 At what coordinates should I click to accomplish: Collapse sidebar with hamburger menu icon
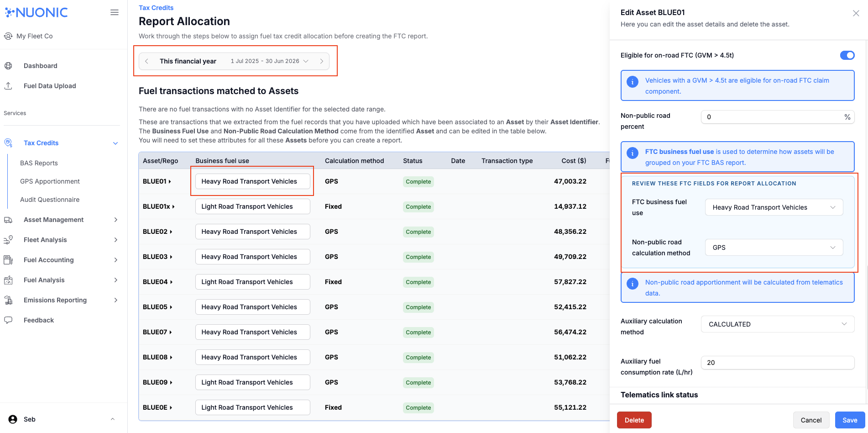click(x=115, y=12)
